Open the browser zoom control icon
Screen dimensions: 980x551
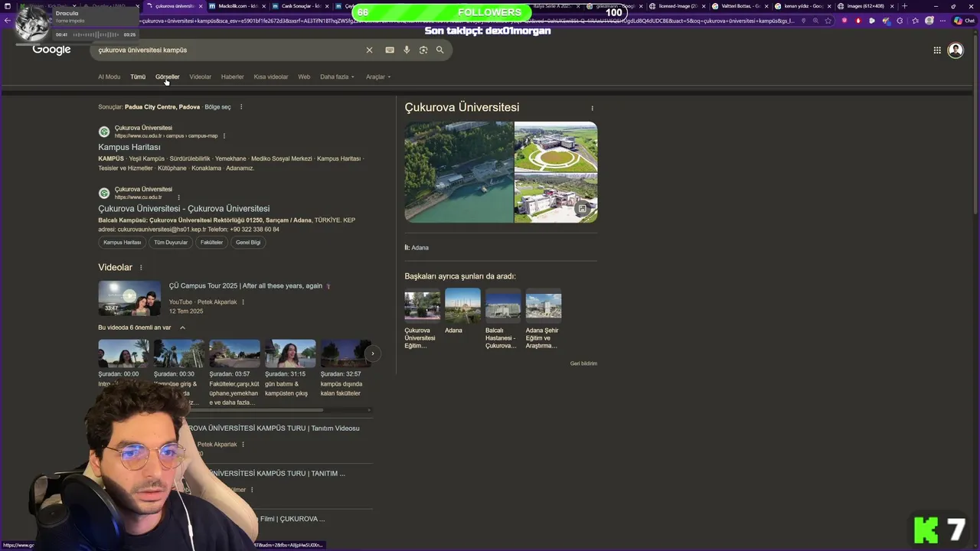[815, 21]
